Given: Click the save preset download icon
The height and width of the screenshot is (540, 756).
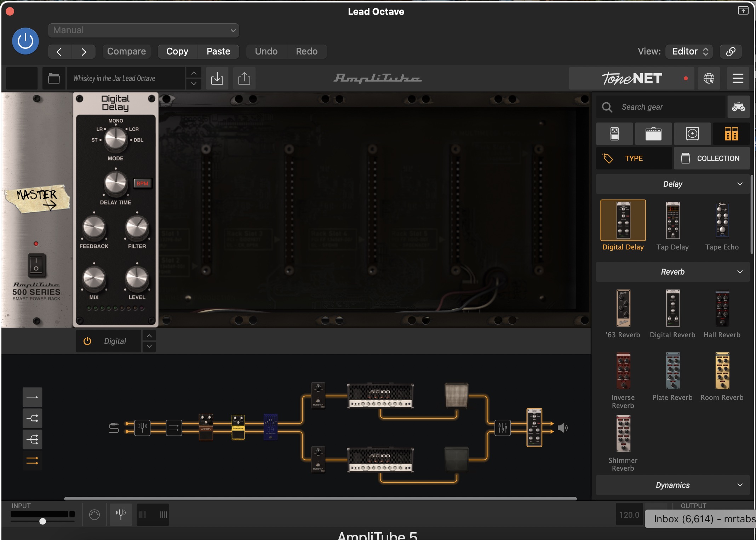Looking at the screenshot, I should coord(217,78).
